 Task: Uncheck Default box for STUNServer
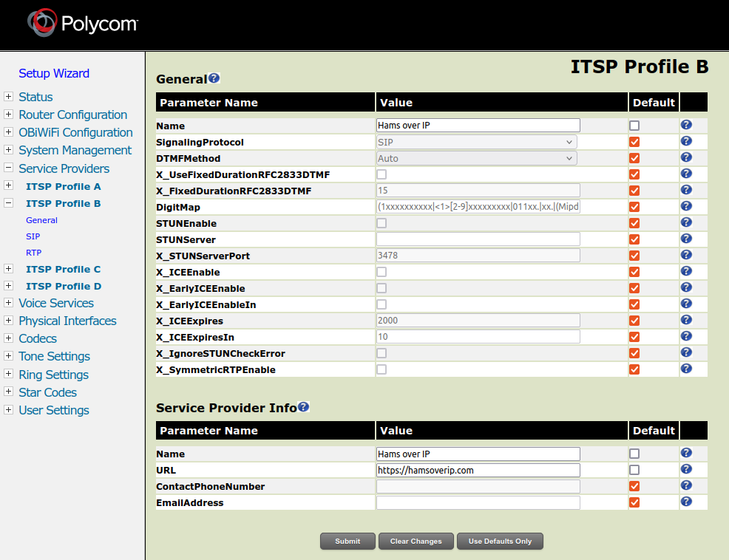coord(634,239)
